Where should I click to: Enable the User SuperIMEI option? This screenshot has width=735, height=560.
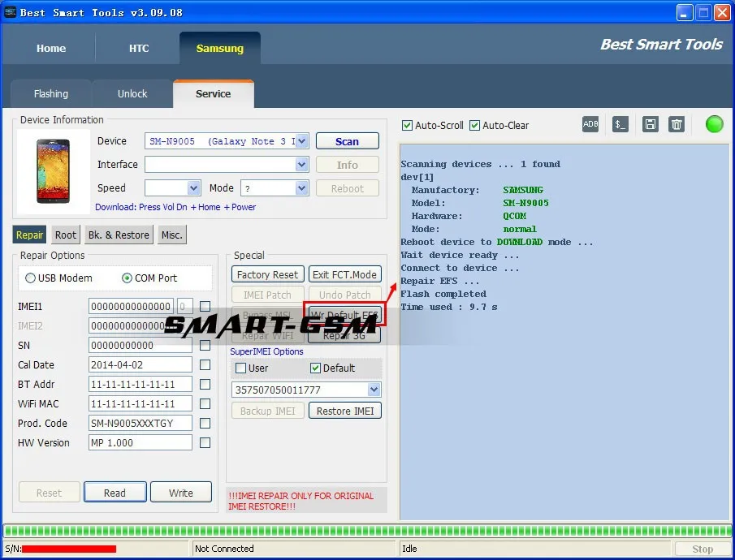[240, 368]
